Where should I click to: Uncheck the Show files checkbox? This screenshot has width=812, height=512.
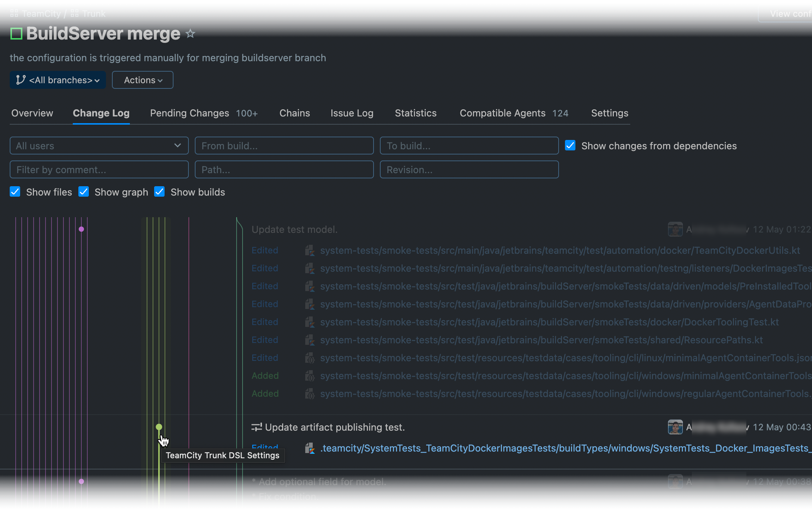15,191
